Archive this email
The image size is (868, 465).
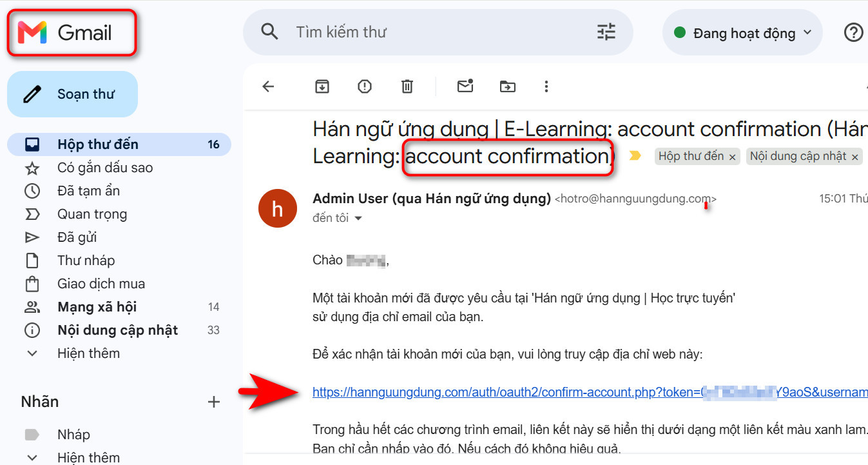pos(322,86)
